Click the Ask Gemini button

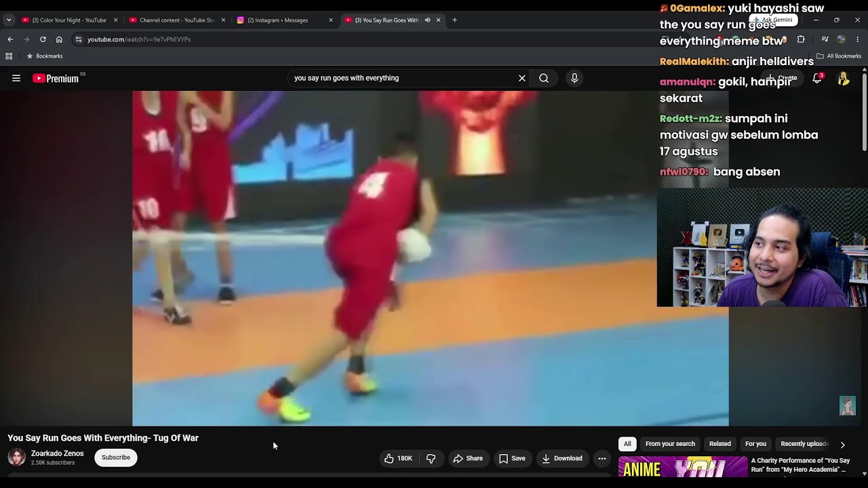click(773, 20)
